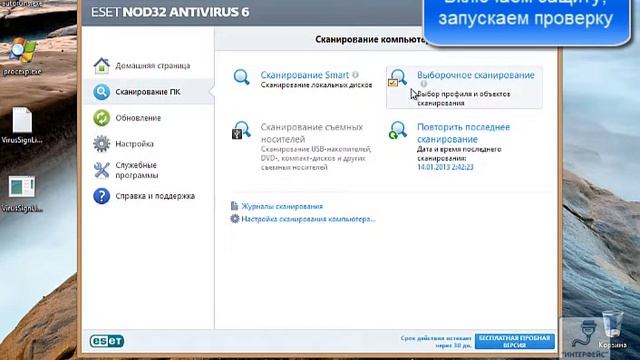Click the info icon under Выборочное сканирование
The width and height of the screenshot is (640, 360).
coord(424,84)
